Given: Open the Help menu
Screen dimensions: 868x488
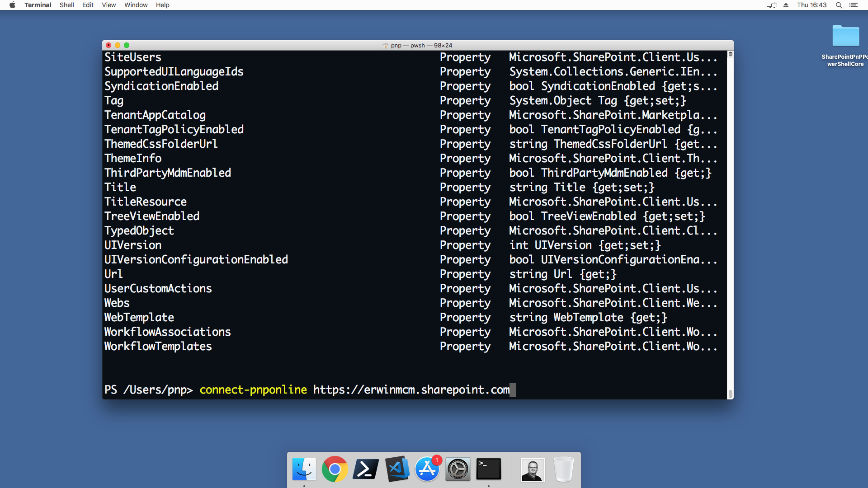Looking at the screenshot, I should click(163, 5).
